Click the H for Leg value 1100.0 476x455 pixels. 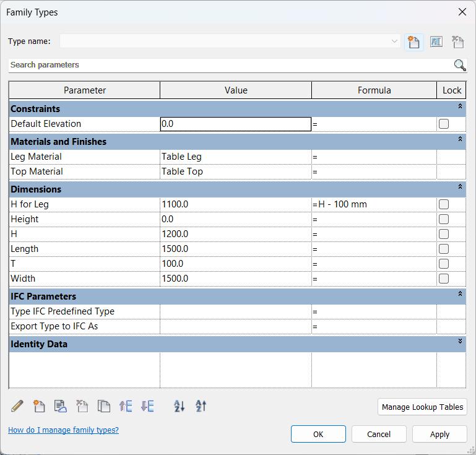(x=236, y=204)
